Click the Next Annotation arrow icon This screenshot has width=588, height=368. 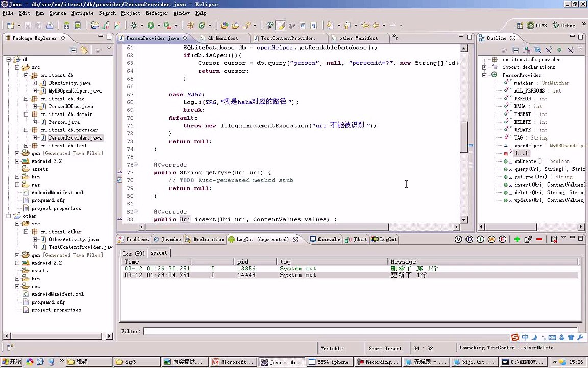(329, 26)
